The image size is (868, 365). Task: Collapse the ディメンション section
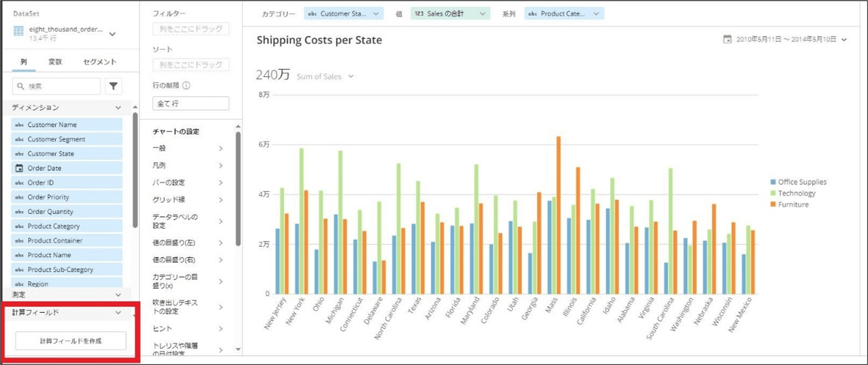tap(118, 107)
